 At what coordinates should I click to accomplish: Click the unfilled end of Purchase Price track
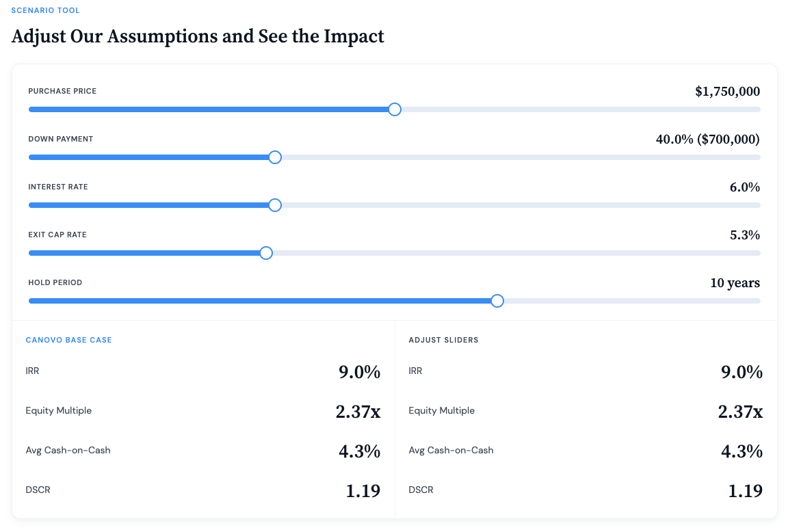pyautogui.click(x=752, y=109)
